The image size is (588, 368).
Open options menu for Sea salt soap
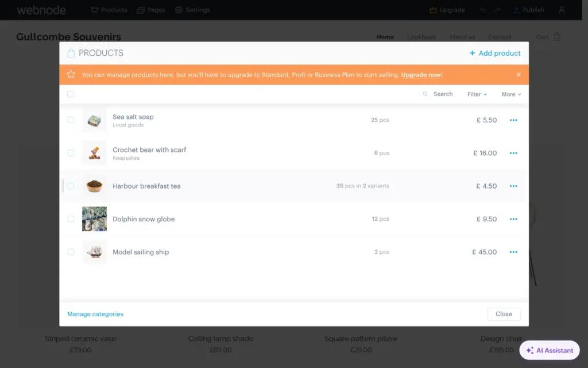tap(513, 120)
